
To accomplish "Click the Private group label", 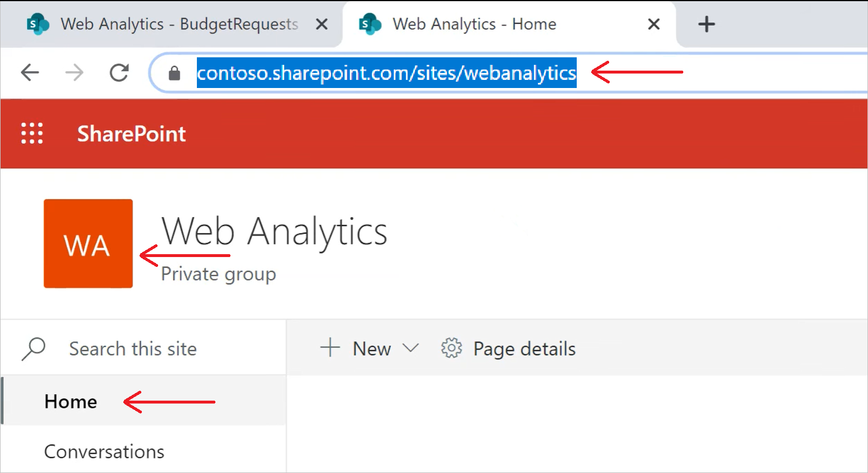I will [218, 273].
